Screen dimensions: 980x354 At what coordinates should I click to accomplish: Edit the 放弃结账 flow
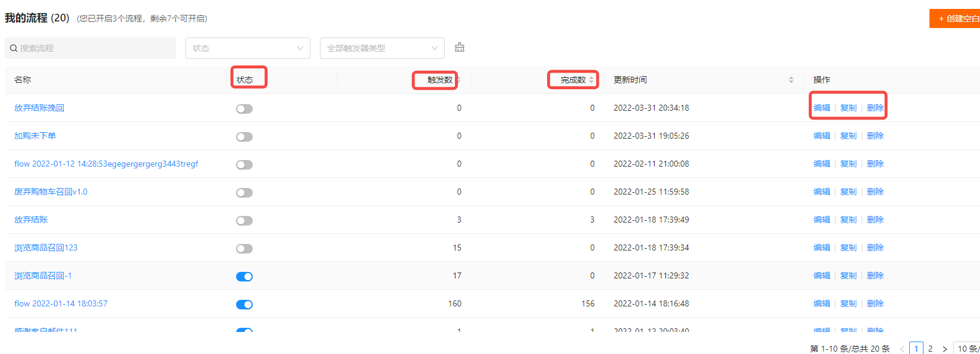pyautogui.click(x=822, y=220)
